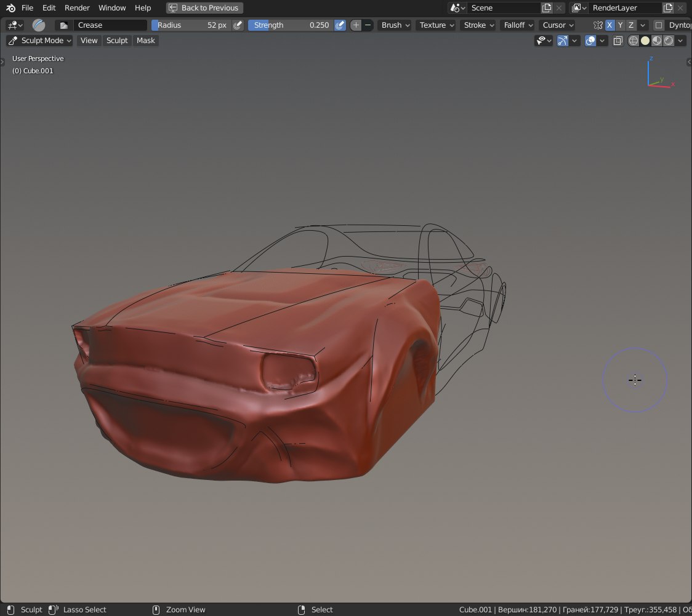Toggle pen pressure for Strength
The image size is (692, 616).
tap(340, 25)
